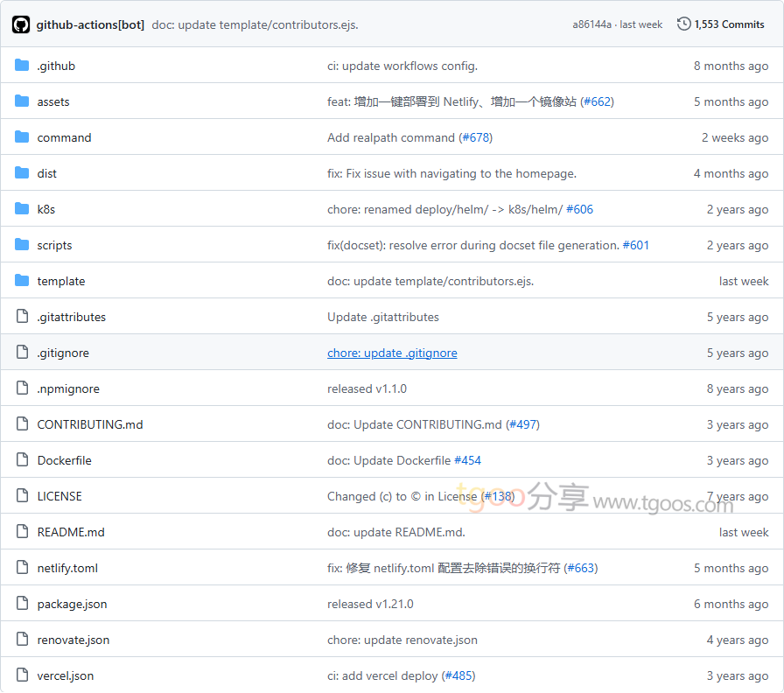784x693 pixels.
Task: Open README.md file
Action: tap(70, 532)
